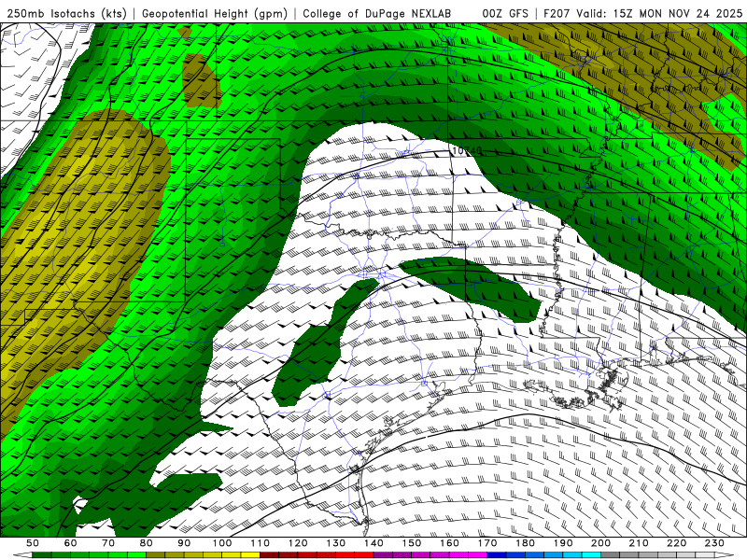Viewport: 747px width, 560px height.
Task: Pick the darkest green swatch under 50
Action: 41,554
